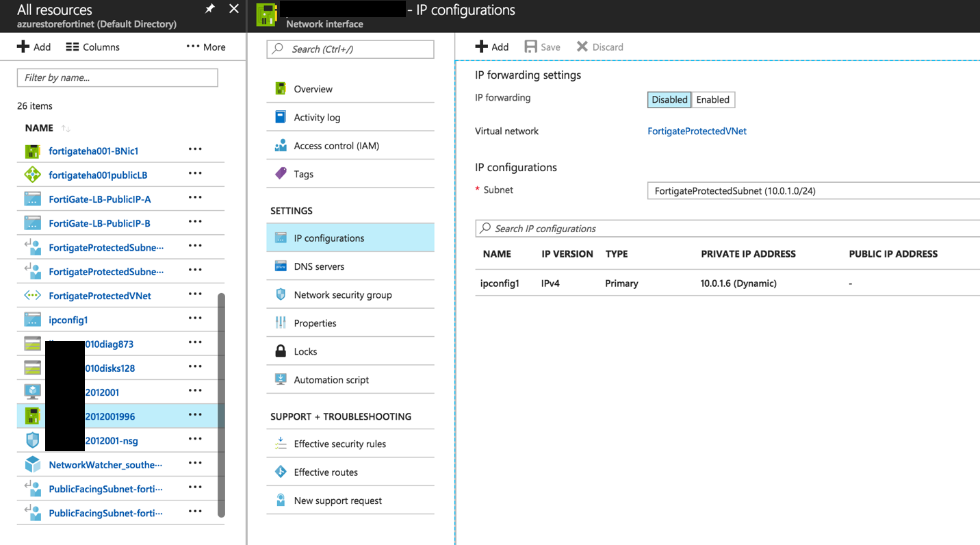Follow the FortigateProtectedVNet virtual network link

tap(697, 131)
